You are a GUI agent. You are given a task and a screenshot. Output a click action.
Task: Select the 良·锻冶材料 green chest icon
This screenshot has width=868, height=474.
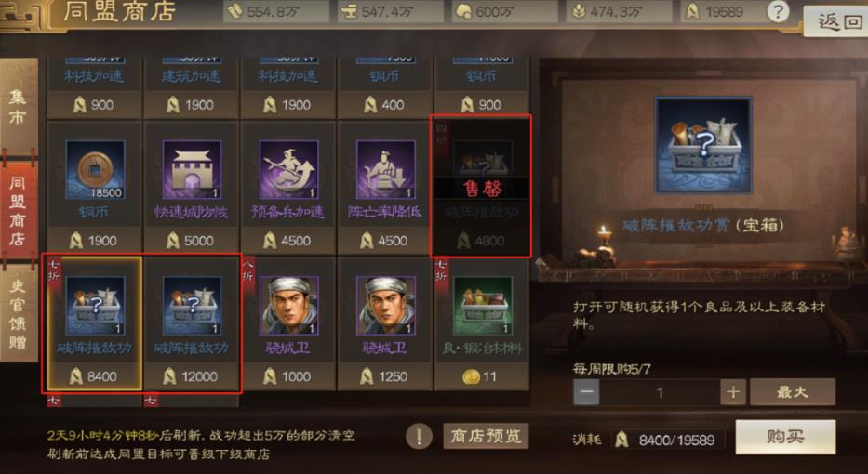click(483, 306)
